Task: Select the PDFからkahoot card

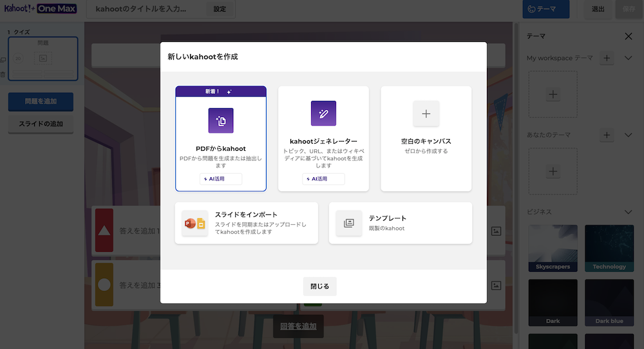Action: (x=221, y=139)
